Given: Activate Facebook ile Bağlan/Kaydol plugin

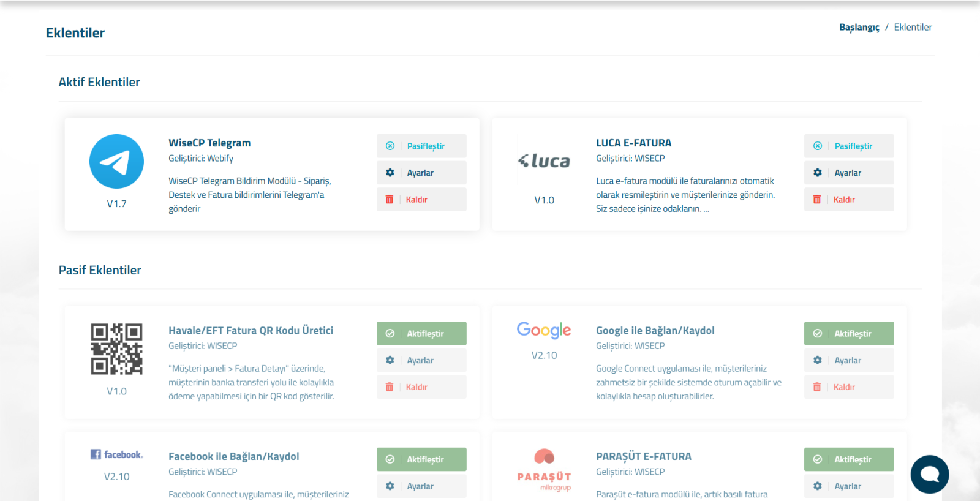Looking at the screenshot, I should click(421, 459).
